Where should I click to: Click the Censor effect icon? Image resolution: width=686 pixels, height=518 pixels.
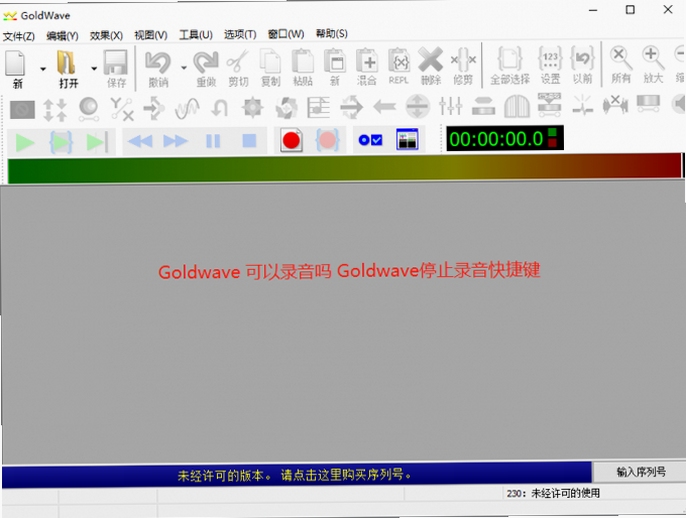[22, 109]
